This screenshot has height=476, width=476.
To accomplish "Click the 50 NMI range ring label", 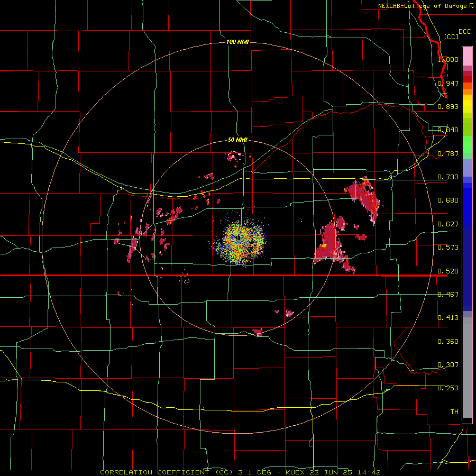I will coord(237,140).
